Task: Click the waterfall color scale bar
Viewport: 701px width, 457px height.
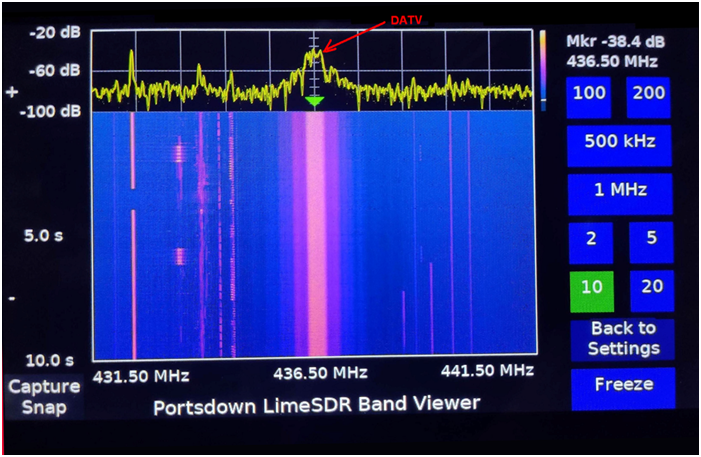Action: point(543,67)
